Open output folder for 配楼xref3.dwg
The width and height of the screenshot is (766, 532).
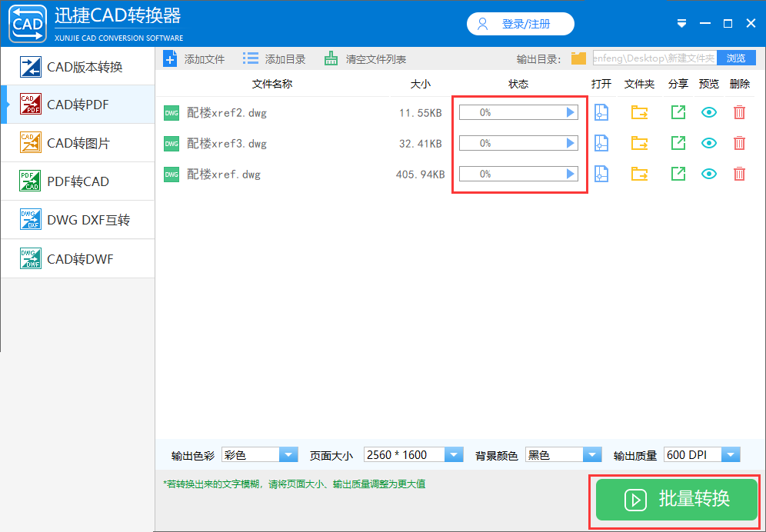click(639, 143)
